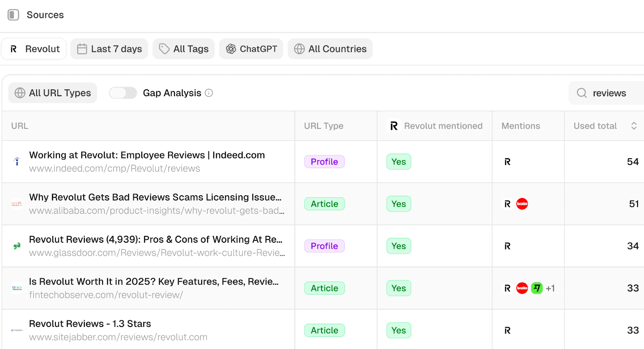The height and width of the screenshot is (349, 644).
Task: Click the Glassdoor favicon in third row
Action: tap(17, 246)
